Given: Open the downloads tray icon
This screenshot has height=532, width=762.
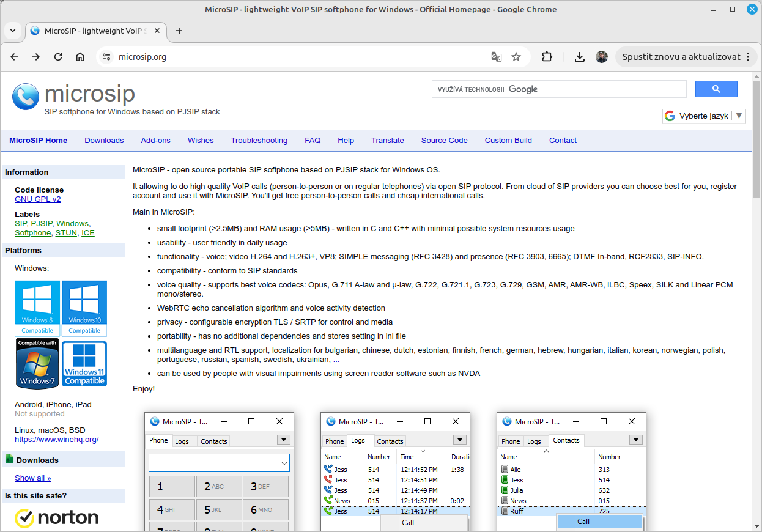Looking at the screenshot, I should point(580,57).
